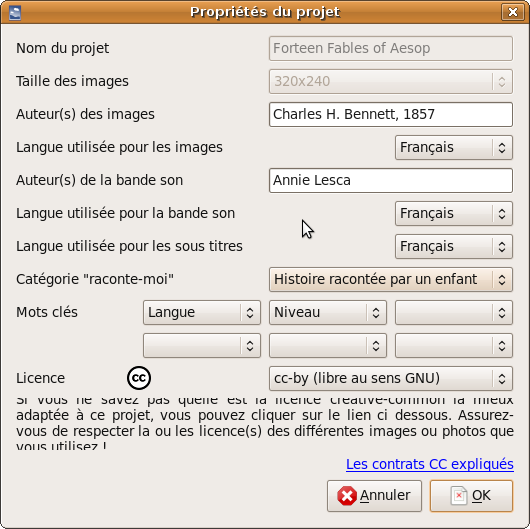The width and height of the screenshot is (530, 529).
Task: Open Les contrats CC expliqués link
Action: pos(430,464)
